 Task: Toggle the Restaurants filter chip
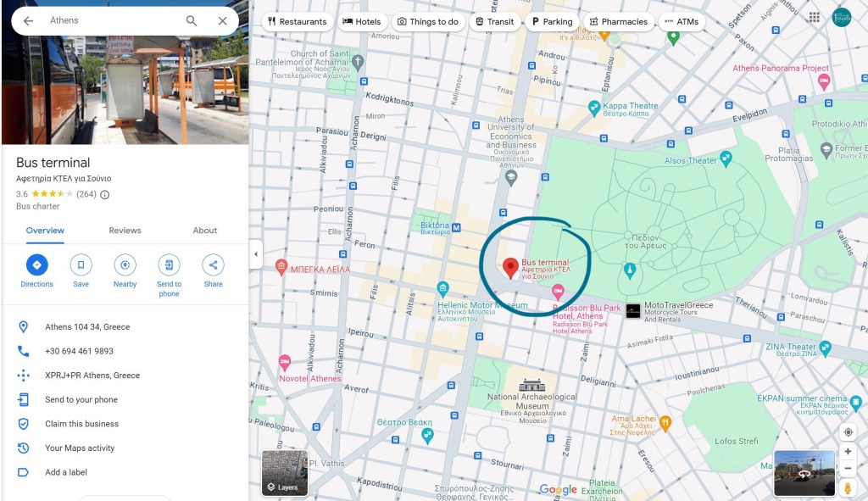(298, 22)
